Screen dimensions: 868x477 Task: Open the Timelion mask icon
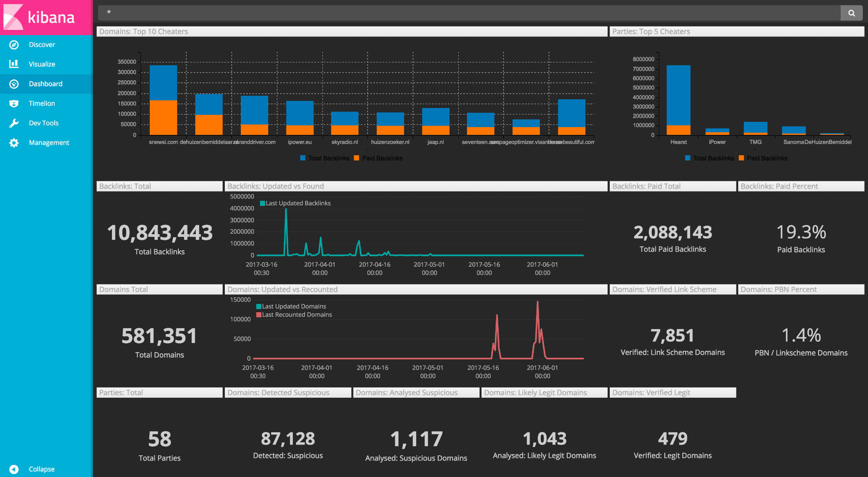(x=14, y=103)
